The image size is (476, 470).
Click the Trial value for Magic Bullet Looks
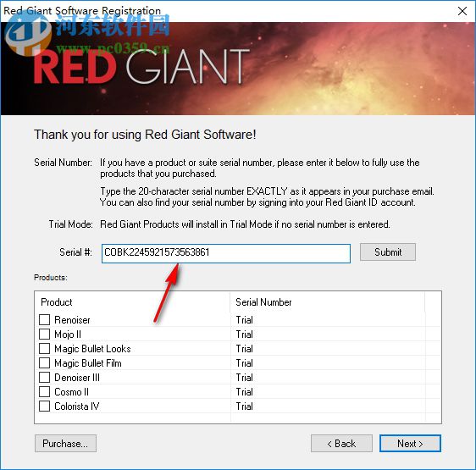click(245, 349)
